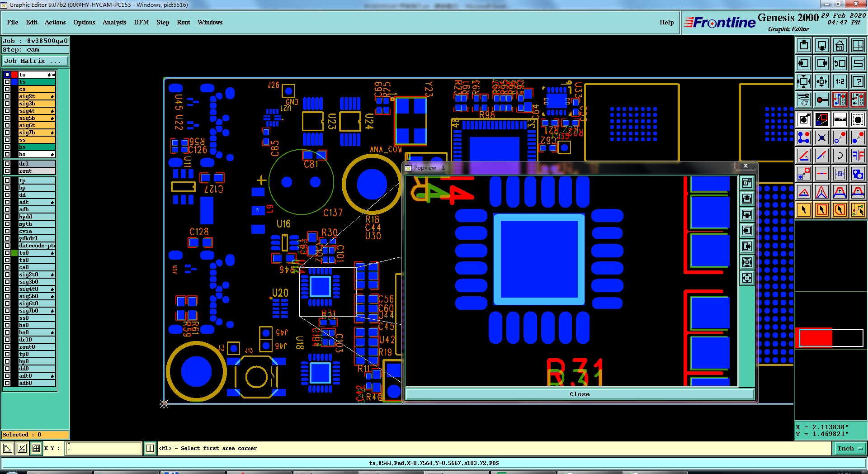Open the Analysis menu
868x474 pixels.
coord(114,22)
